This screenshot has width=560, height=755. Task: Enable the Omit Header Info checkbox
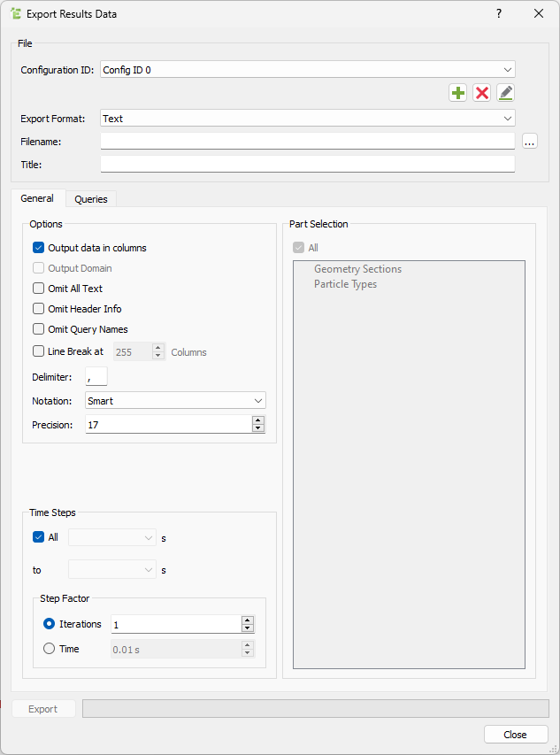tap(39, 309)
